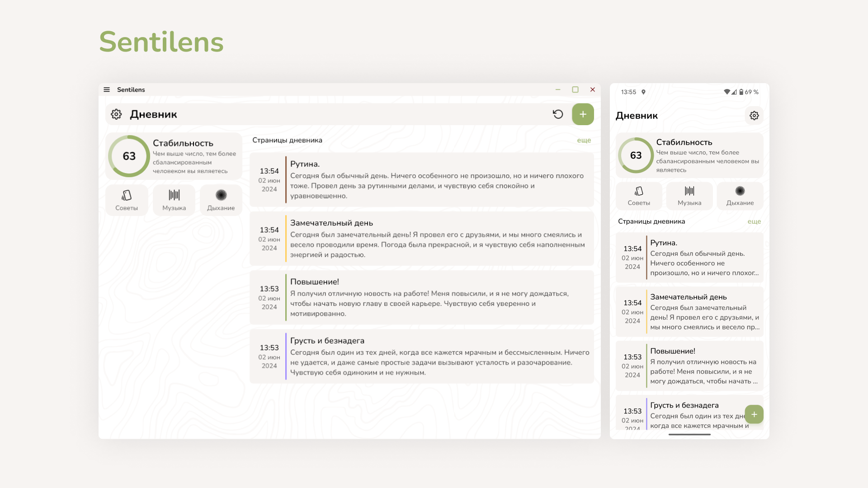The height and width of the screenshot is (488, 868).
Task: Open settings gear in desktop Дневник header
Action: click(116, 114)
